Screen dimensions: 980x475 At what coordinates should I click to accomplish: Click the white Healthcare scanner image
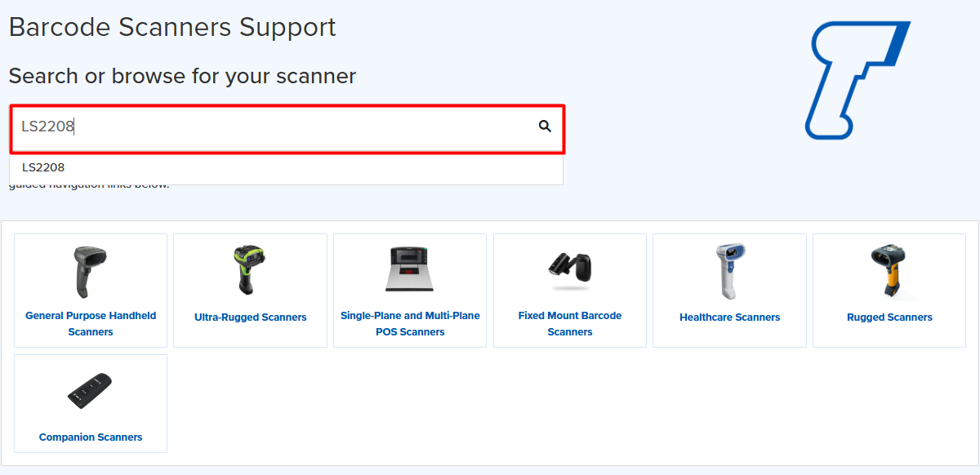coord(729,271)
